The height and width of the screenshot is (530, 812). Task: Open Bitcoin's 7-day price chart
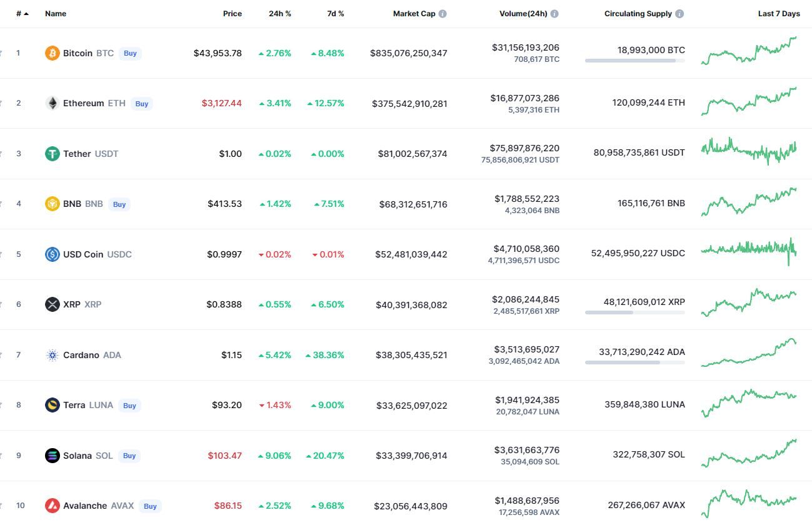(749, 51)
